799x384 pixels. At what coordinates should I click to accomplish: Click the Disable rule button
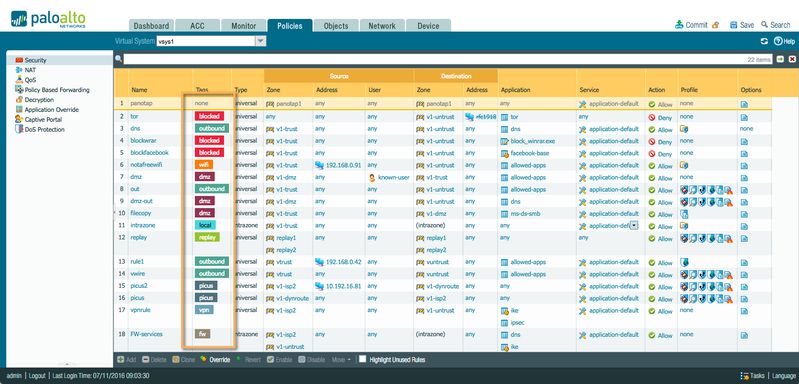302,360
